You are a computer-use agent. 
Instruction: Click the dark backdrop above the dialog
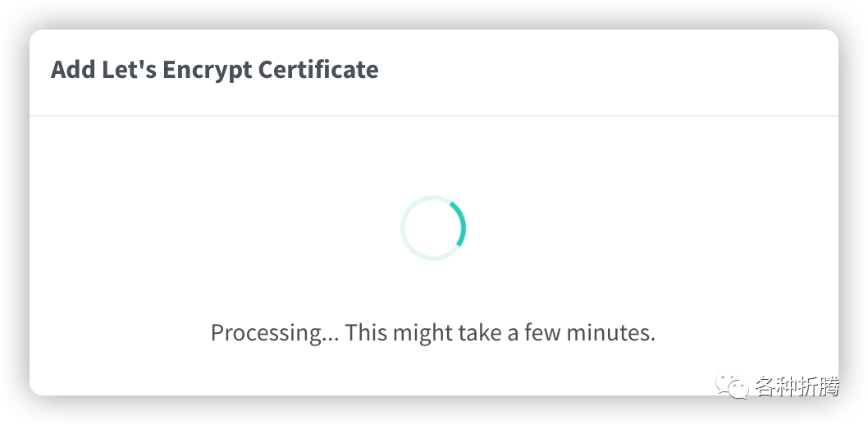tap(433, 14)
